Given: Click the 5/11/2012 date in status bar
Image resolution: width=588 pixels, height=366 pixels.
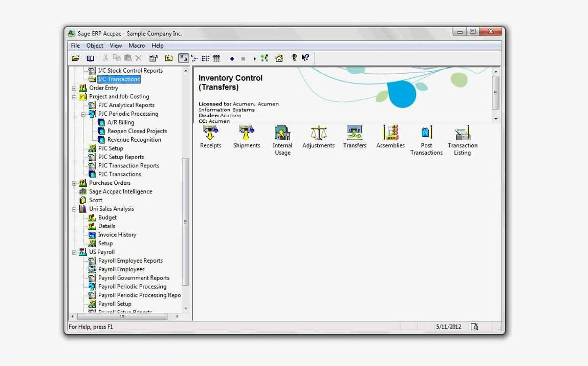Looking at the screenshot, I should (448, 327).
